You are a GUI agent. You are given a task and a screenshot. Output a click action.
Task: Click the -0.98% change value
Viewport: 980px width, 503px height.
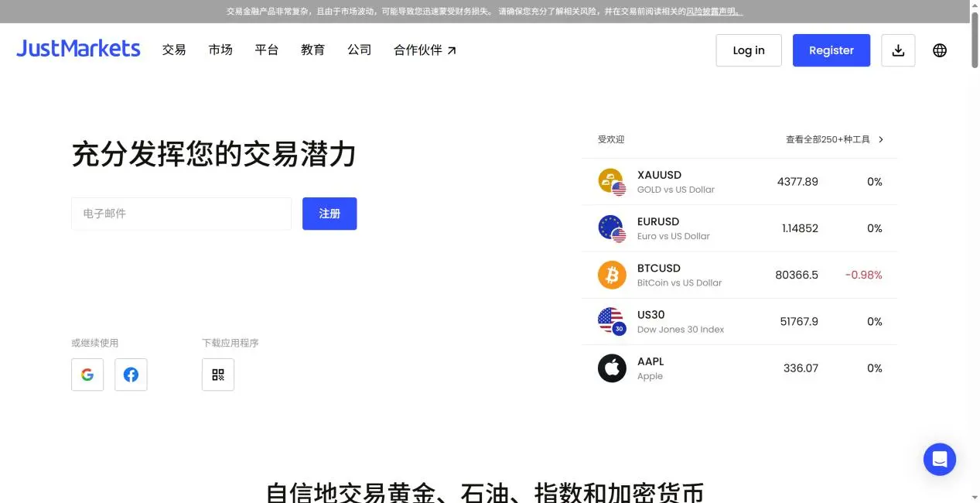point(863,275)
